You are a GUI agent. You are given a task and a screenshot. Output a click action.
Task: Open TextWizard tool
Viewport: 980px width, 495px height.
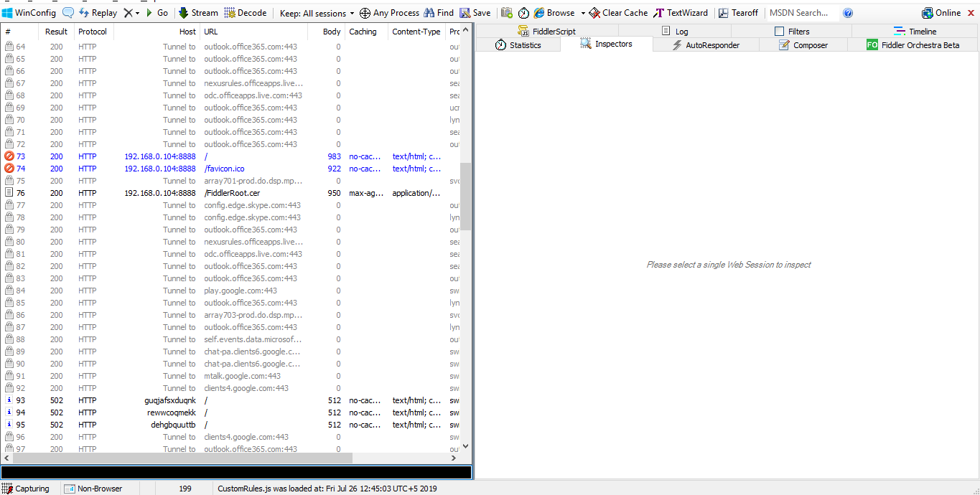[x=681, y=13]
